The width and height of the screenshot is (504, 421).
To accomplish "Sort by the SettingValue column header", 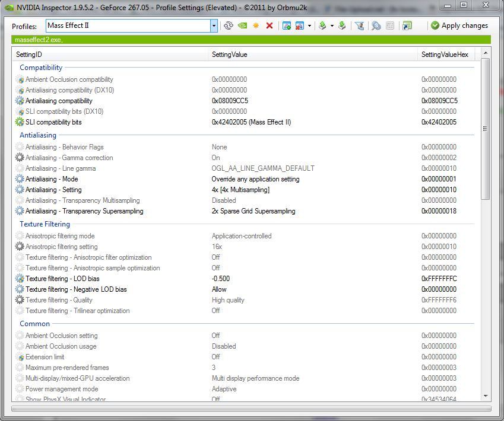I will [312, 55].
